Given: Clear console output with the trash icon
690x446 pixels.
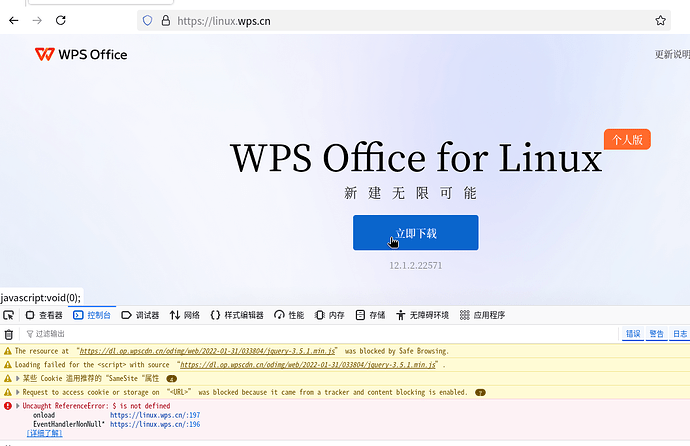Looking at the screenshot, I should pos(9,334).
